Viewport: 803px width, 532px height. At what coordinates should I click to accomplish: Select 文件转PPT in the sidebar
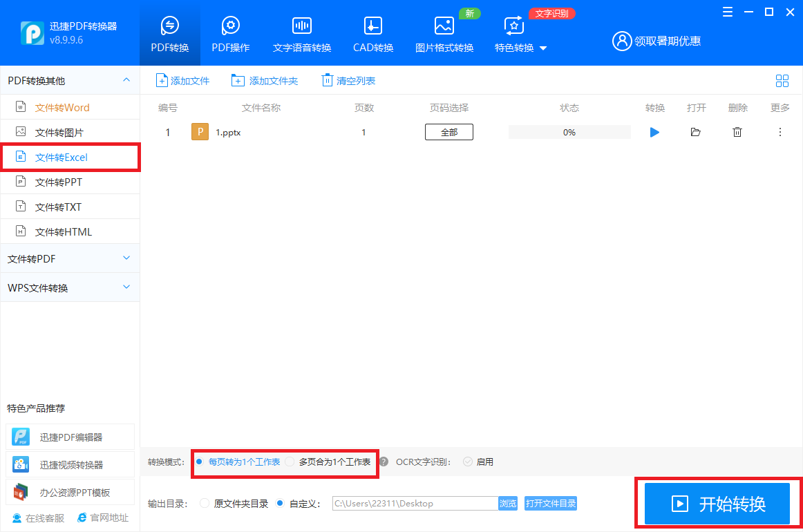(x=70, y=182)
